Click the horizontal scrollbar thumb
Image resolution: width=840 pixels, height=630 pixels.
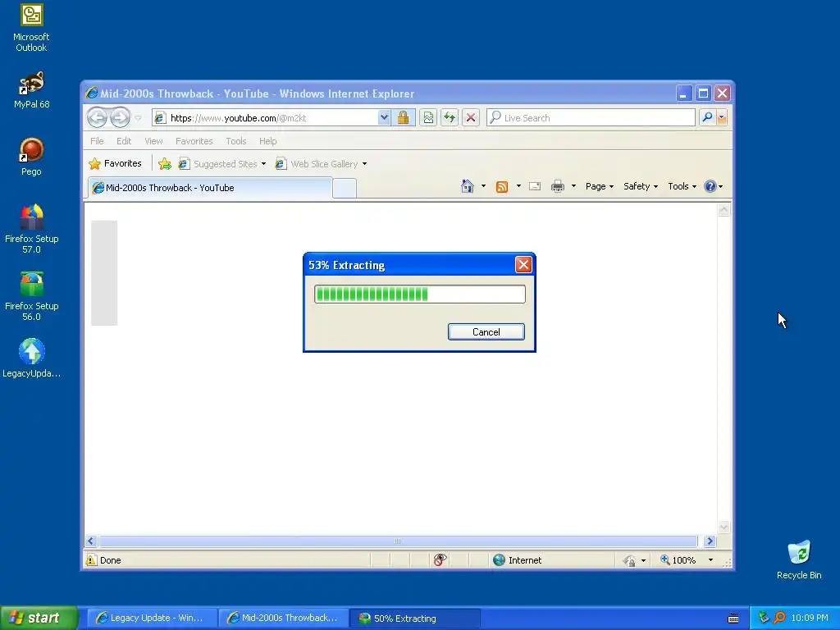click(x=398, y=541)
